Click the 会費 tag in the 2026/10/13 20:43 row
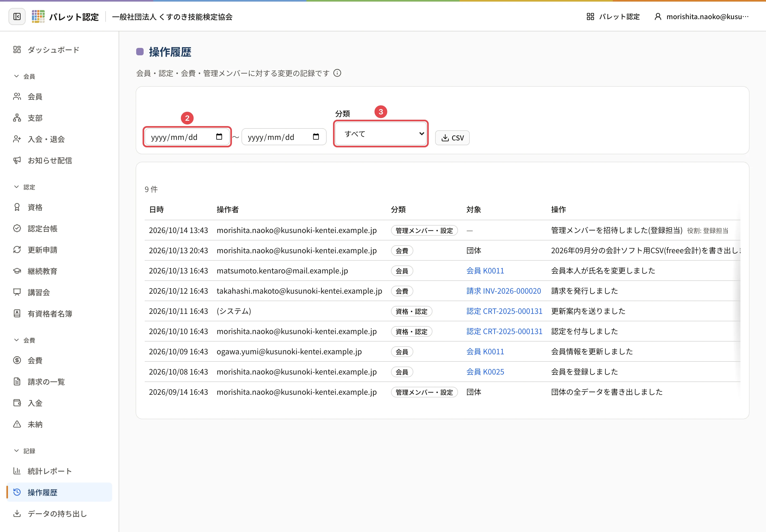Viewport: 766px width, 532px height. click(402, 251)
